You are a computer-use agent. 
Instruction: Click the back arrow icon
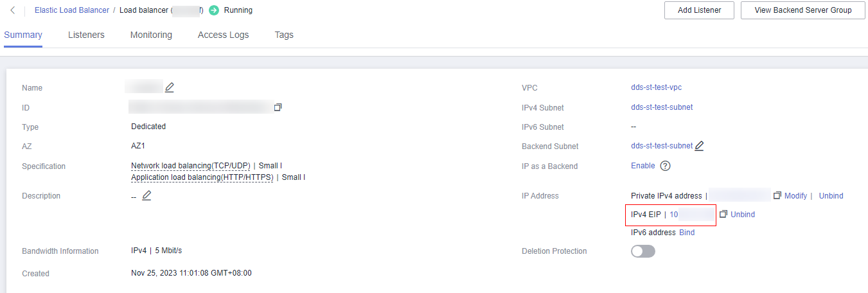click(x=13, y=10)
